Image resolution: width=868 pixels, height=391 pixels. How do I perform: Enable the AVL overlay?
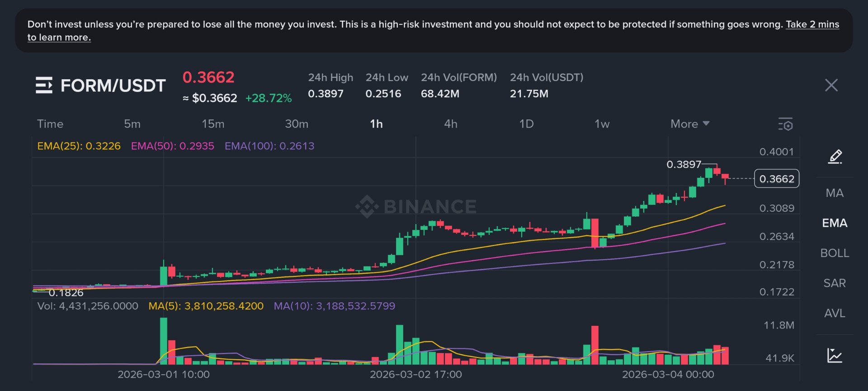point(835,313)
